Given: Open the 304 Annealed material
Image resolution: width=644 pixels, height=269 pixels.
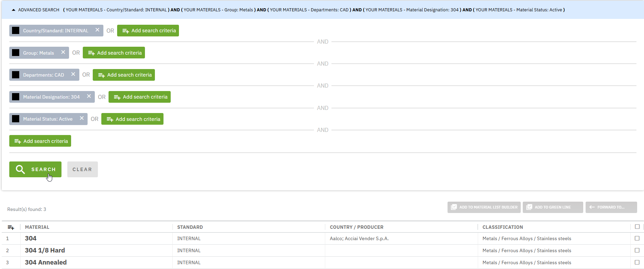Looking at the screenshot, I should [x=46, y=262].
